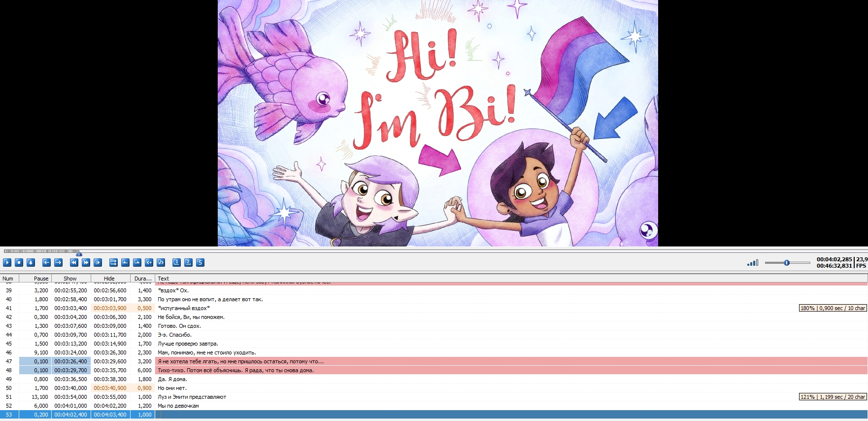868x421 pixels.
Task: Select row "Не бойся, Ви, мы поможем."
Action: tap(434, 317)
